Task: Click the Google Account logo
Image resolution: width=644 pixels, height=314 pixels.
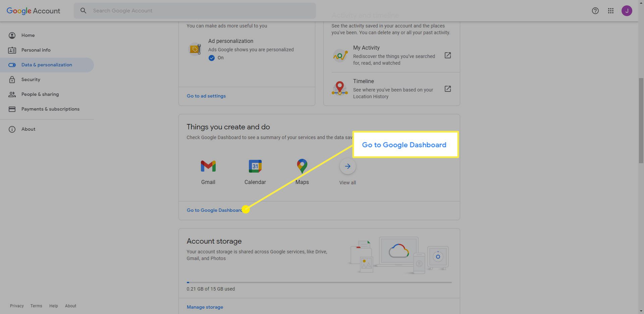Action: (x=33, y=11)
